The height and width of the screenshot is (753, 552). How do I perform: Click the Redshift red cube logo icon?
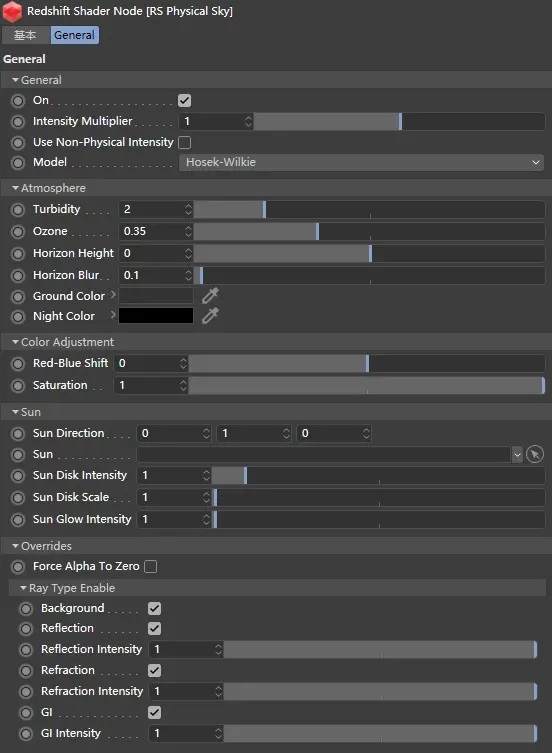click(12, 12)
